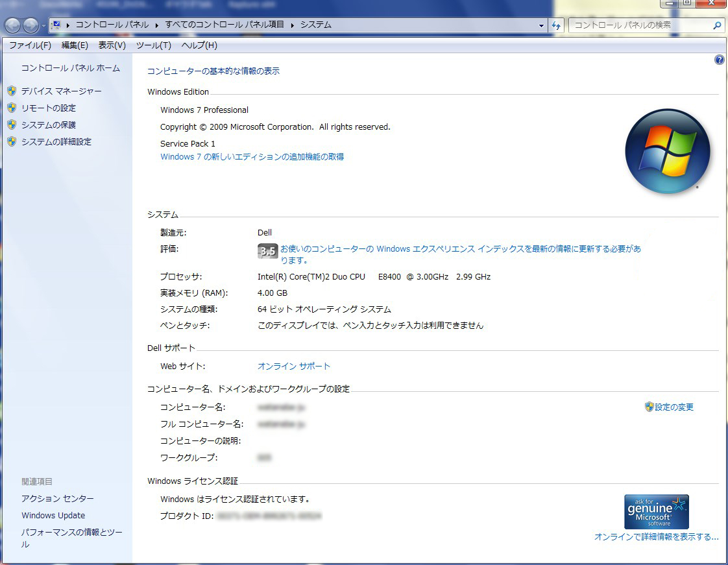This screenshot has width=728, height=565.
Task: Click 64 ビット オペレーティング システム text
Action: [324, 309]
